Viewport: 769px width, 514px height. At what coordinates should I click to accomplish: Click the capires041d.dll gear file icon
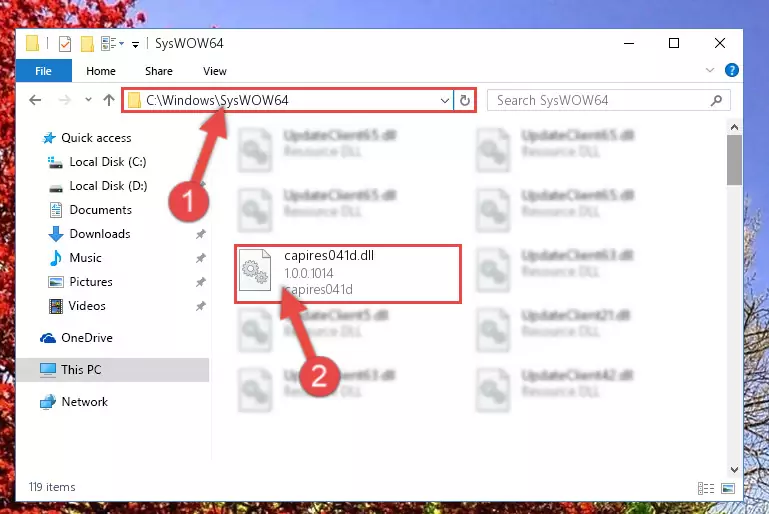255,270
